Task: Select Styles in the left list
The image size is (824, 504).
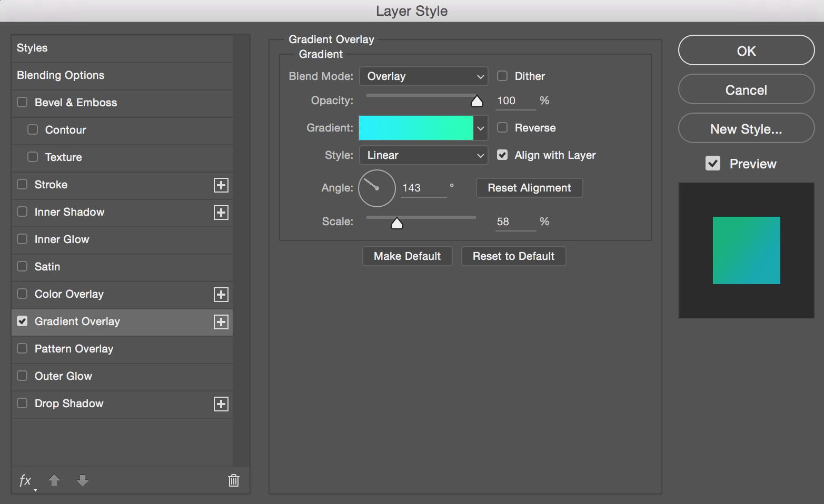Action: [122, 48]
